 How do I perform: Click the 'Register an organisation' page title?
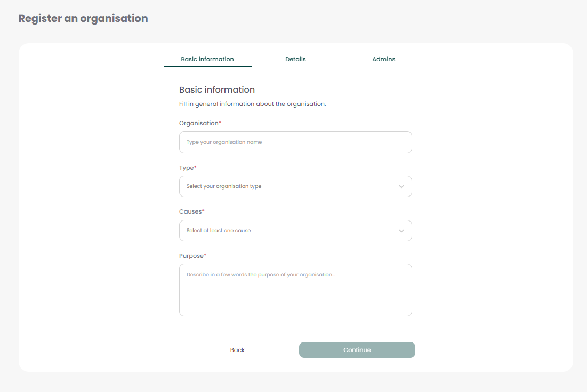coord(83,18)
